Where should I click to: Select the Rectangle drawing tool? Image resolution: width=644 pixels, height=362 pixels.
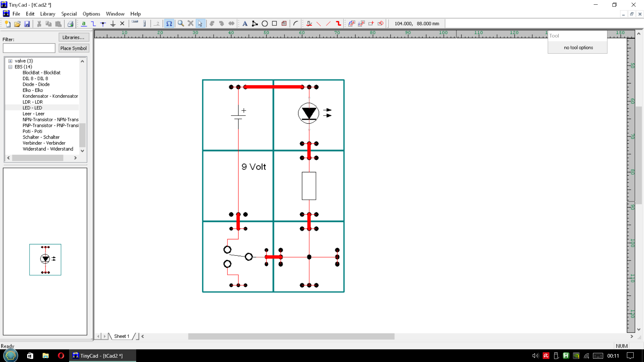coord(274,24)
